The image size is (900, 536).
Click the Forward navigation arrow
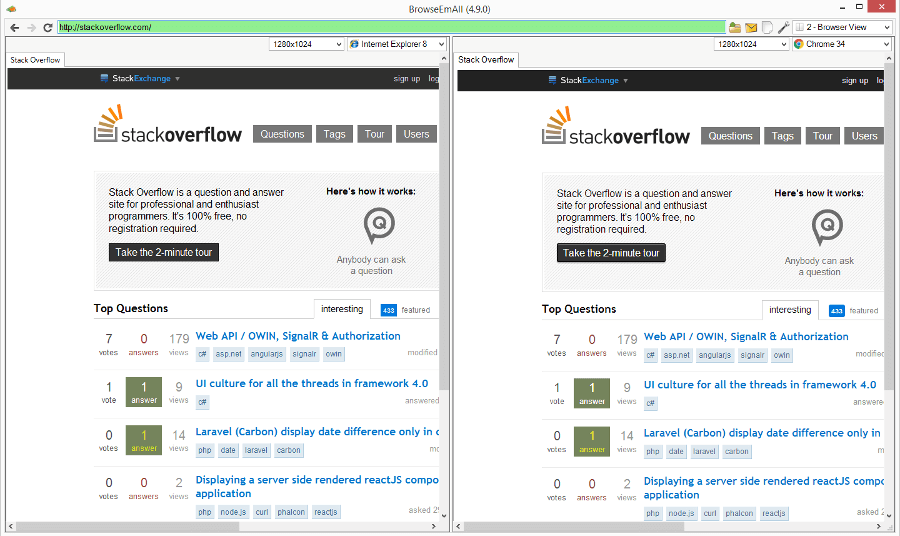(32, 28)
